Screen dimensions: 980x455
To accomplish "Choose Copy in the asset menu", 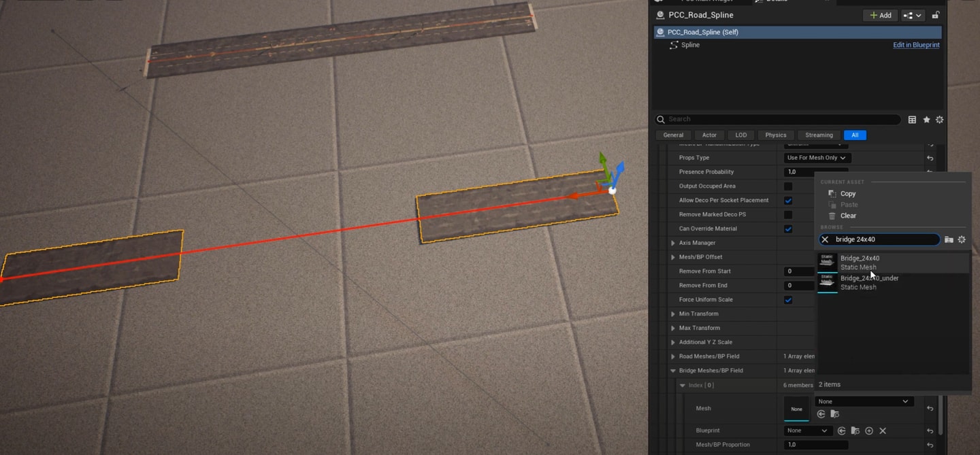I will point(848,194).
